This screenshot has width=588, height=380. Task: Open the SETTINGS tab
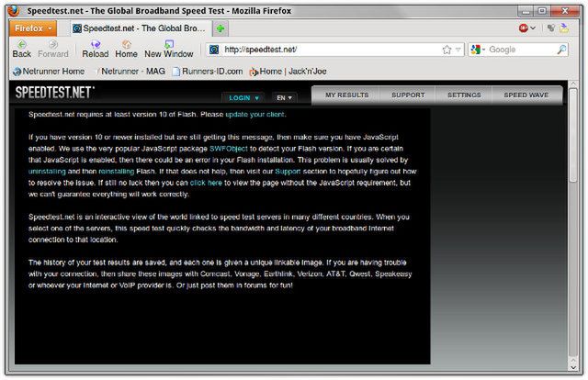point(464,95)
